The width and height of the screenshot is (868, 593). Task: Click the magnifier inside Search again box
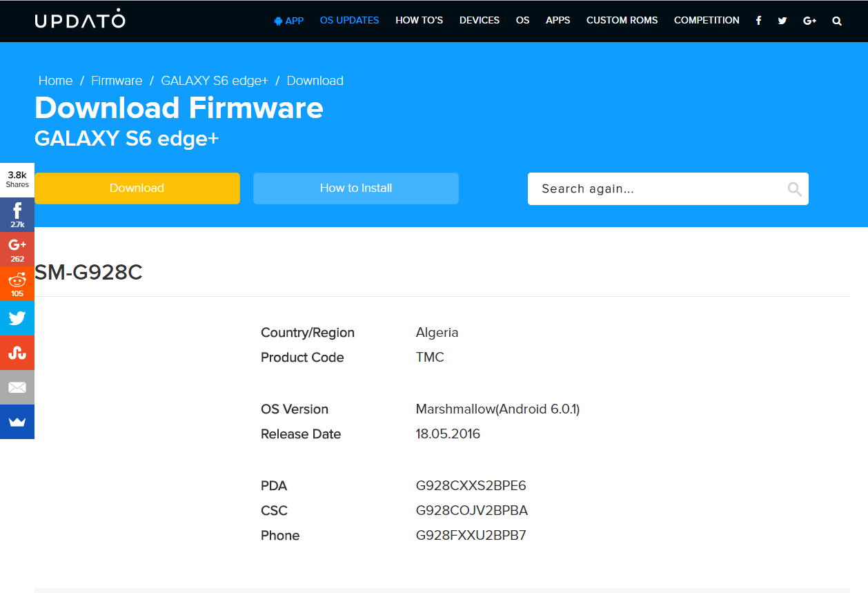click(794, 189)
